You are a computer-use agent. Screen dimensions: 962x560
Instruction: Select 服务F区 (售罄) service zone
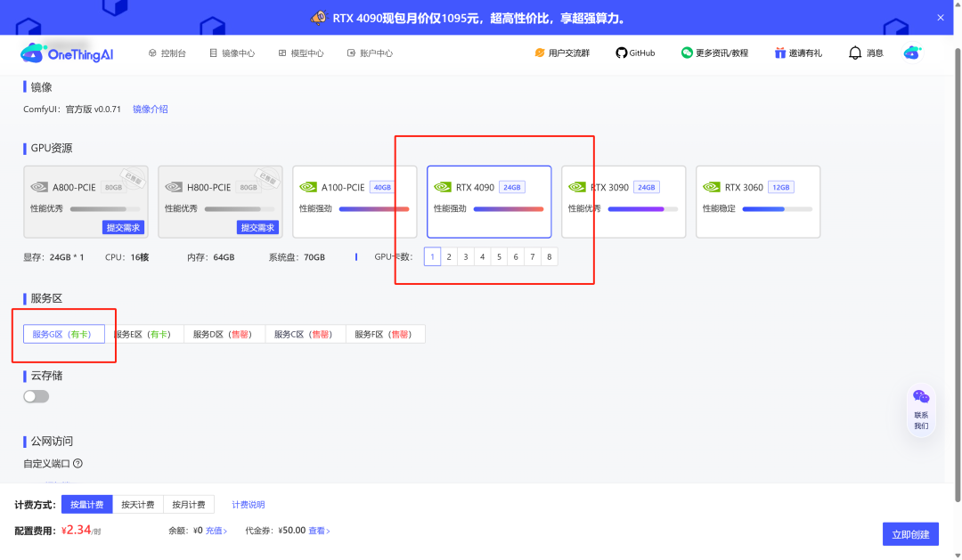click(x=386, y=334)
